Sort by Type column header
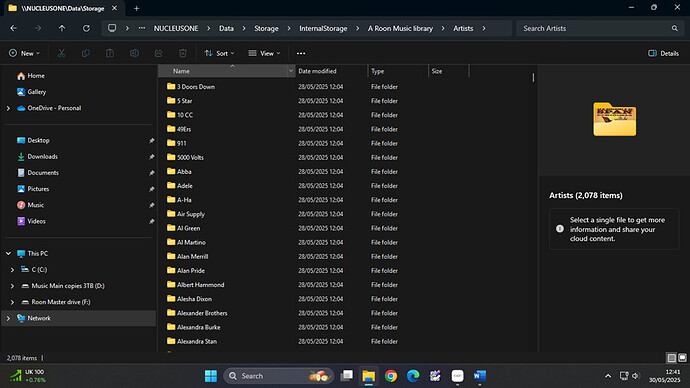This screenshot has width=690, height=388. [398, 71]
